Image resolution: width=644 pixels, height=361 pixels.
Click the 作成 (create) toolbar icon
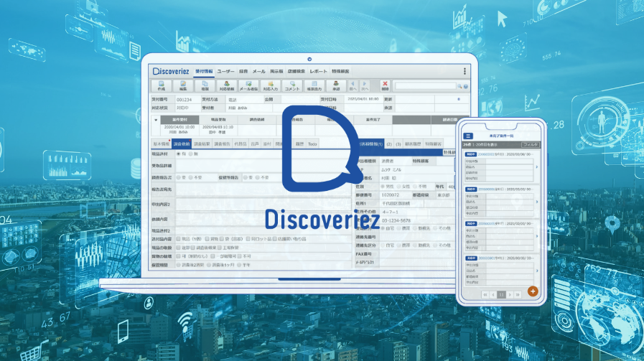coord(159,85)
